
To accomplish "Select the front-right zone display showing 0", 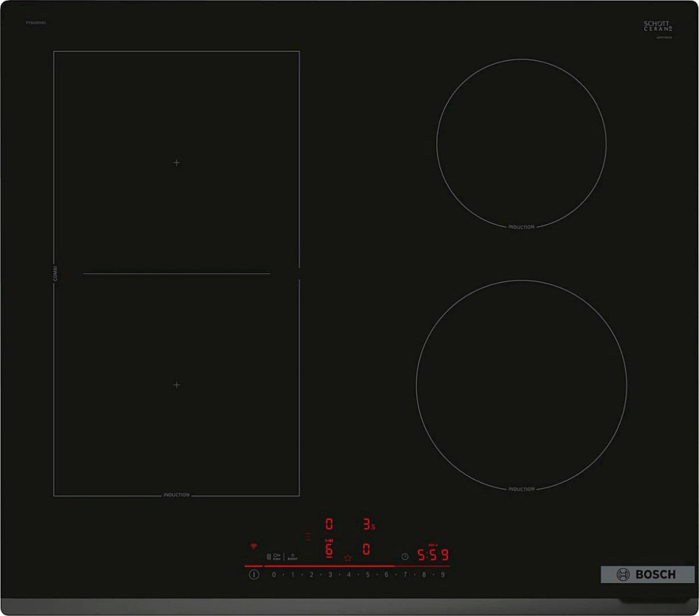I will click(366, 550).
